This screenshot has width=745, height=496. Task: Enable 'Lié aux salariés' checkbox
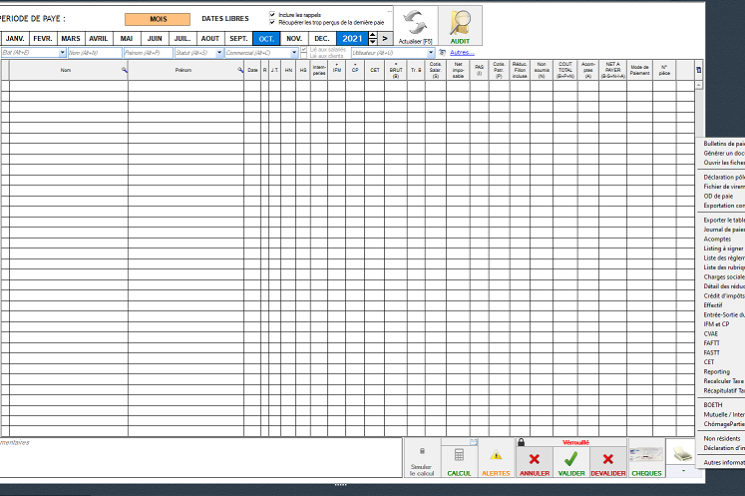click(x=305, y=49)
